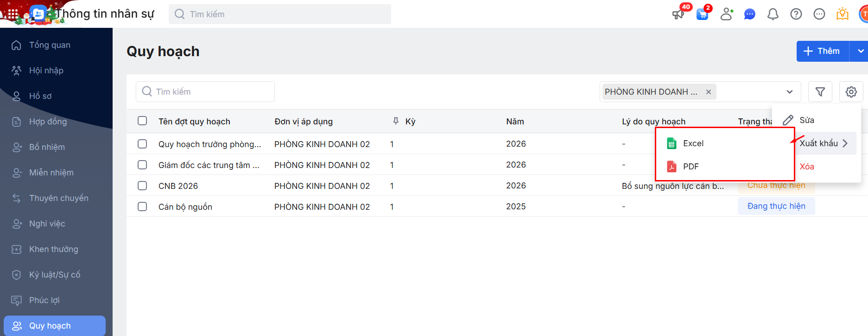Click the help question mark icon
Viewport: 868px width, 336px height.
[796, 14]
